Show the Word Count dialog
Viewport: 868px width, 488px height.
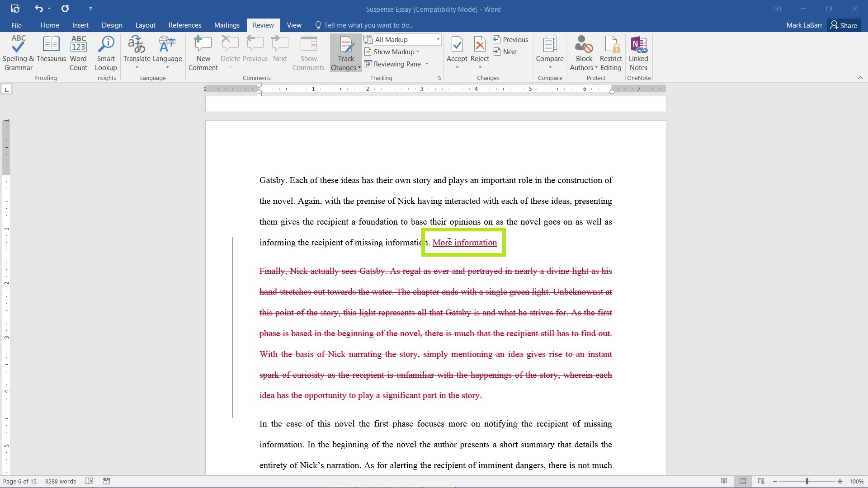tap(78, 53)
